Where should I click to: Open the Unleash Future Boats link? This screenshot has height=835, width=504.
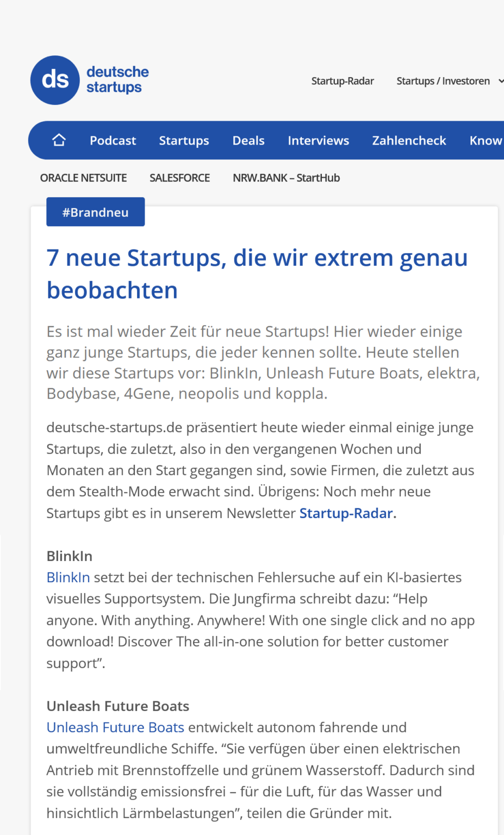(x=115, y=727)
